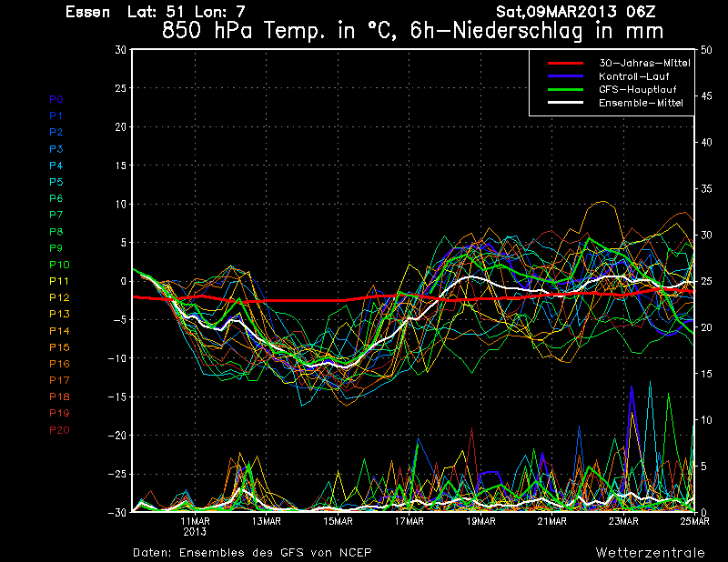Viewport: 728px width, 562px height.
Task: Click the P4 label in the member list
Action: [x=56, y=166]
